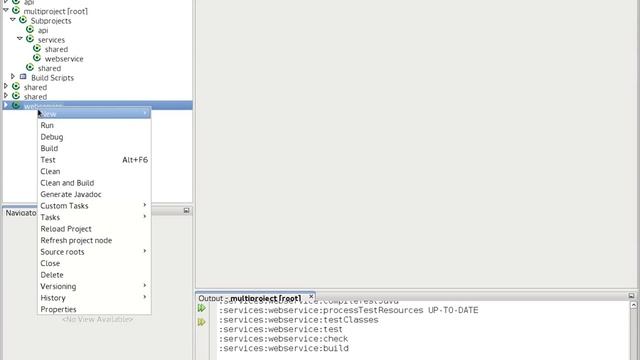Click the ':services:webservice:build' output line
Image resolution: width=640 pixels, height=360 pixels.
[284, 349]
